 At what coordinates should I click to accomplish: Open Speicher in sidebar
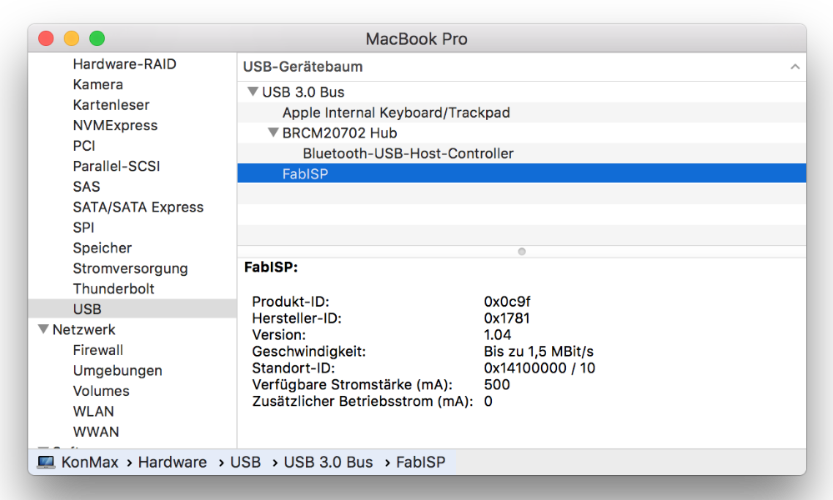[102, 248]
